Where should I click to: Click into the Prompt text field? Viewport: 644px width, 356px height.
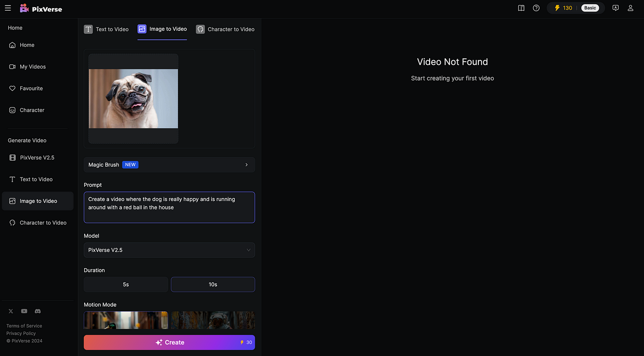tap(169, 207)
